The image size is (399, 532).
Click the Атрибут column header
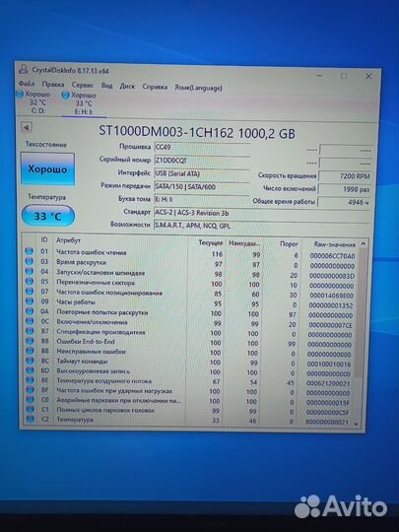pos(69,239)
